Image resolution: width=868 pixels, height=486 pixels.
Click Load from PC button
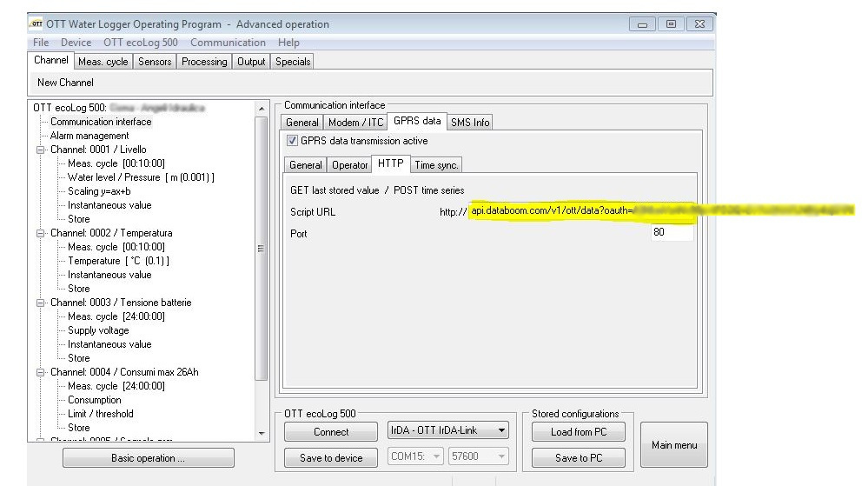point(579,432)
